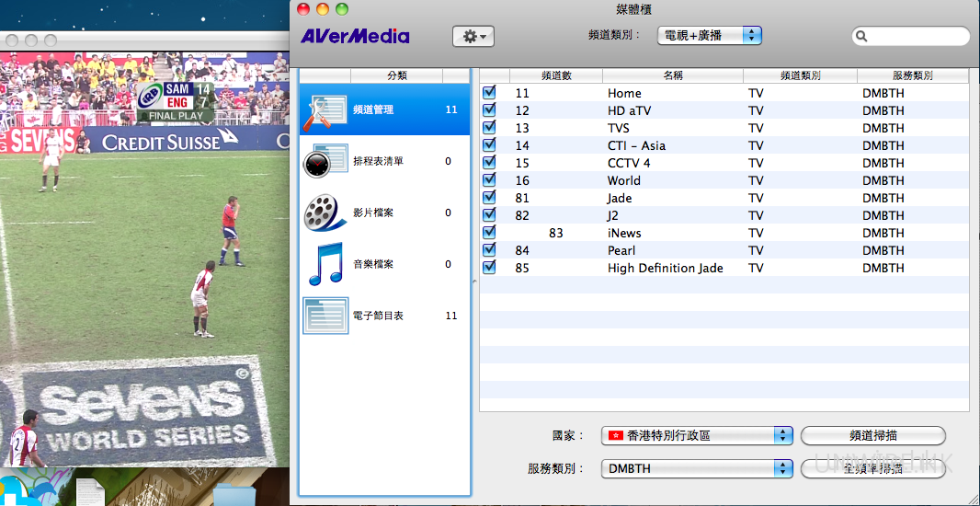This screenshot has height=506, width=980.
Task: Click the search magnifier icon
Action: coord(862,37)
